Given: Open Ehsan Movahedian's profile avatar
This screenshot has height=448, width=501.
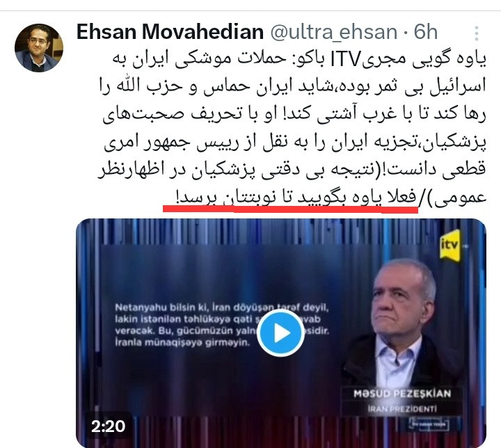Looking at the screenshot, I should tap(39, 48).
